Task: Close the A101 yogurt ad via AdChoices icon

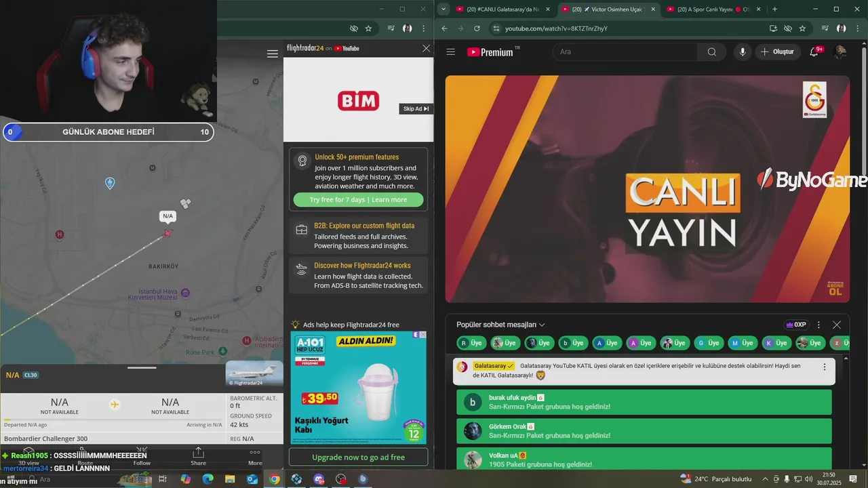Action: pos(422,335)
